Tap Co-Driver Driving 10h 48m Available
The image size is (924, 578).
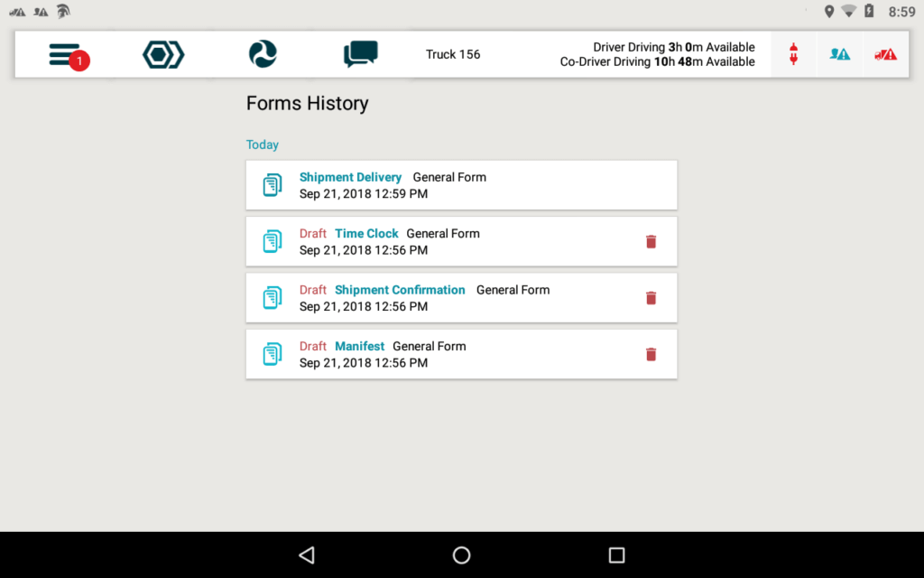point(657,62)
